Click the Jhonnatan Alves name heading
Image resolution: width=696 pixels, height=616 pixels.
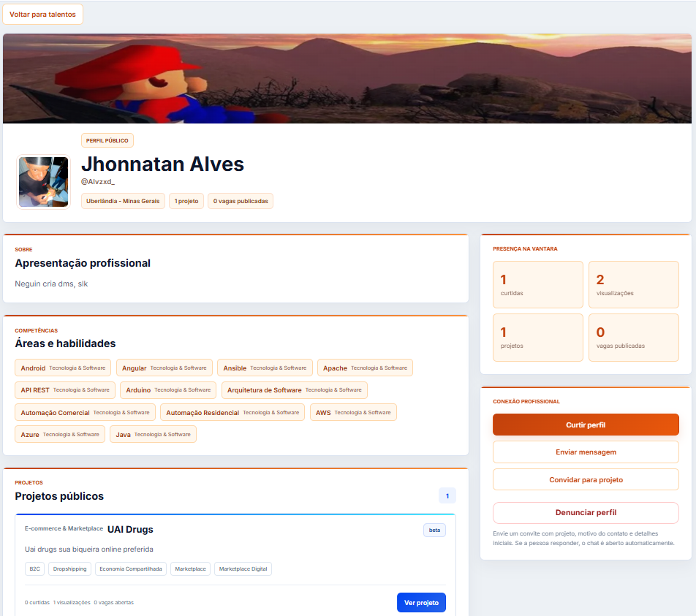tap(162, 164)
